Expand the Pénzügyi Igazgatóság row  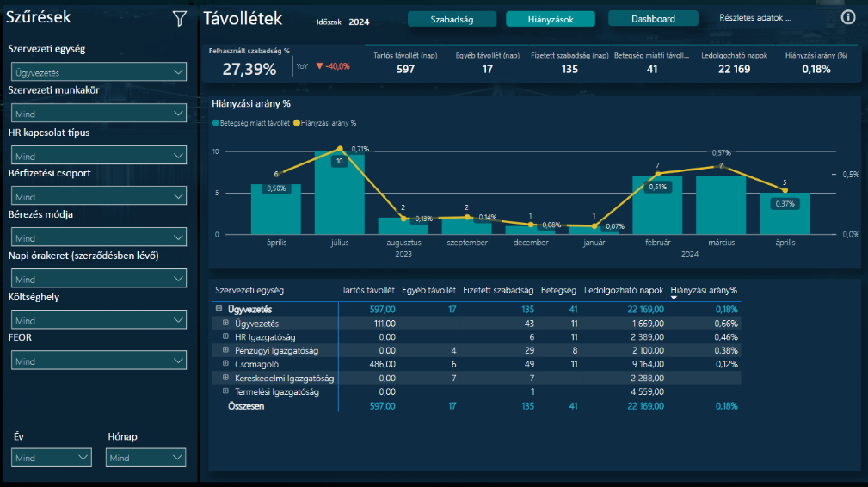tap(226, 350)
